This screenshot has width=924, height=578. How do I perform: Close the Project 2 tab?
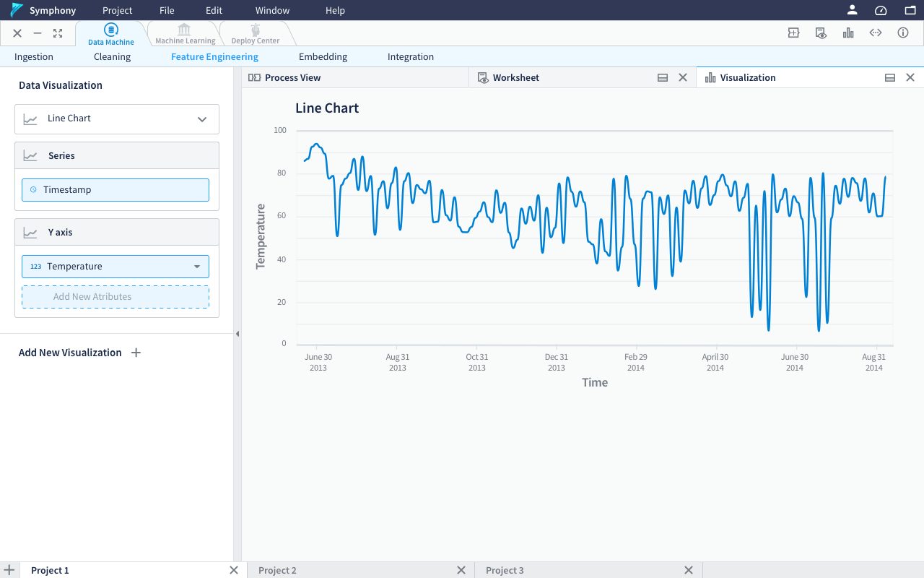(461, 570)
